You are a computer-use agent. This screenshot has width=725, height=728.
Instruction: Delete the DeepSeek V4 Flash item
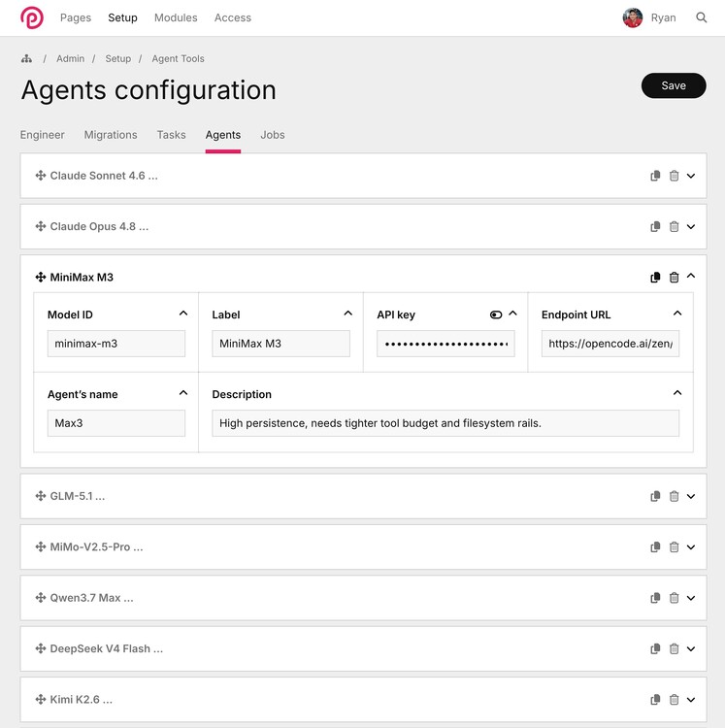(x=674, y=648)
